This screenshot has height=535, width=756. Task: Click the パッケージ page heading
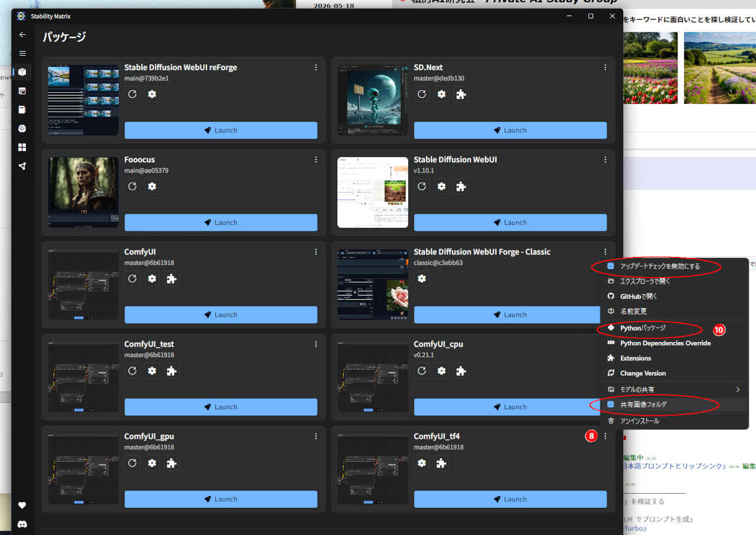coord(64,37)
